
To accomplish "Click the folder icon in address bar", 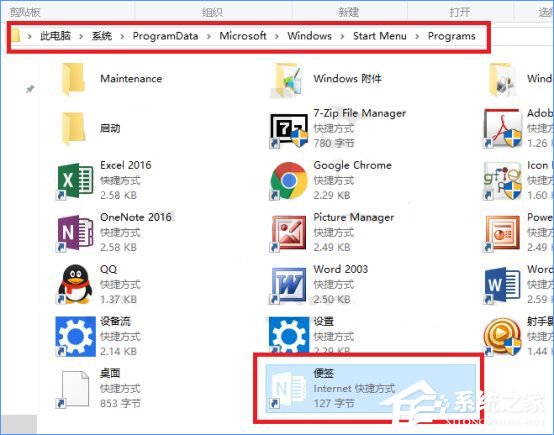I will (16, 36).
